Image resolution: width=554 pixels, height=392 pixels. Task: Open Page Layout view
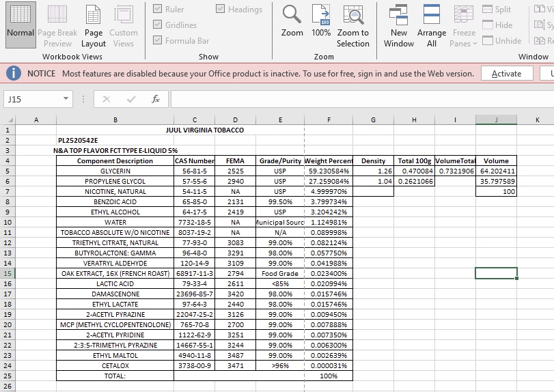click(x=94, y=25)
